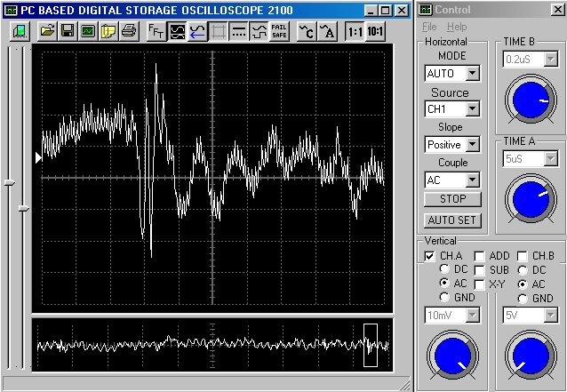Open the Help menu in Control window

pyautogui.click(x=457, y=28)
